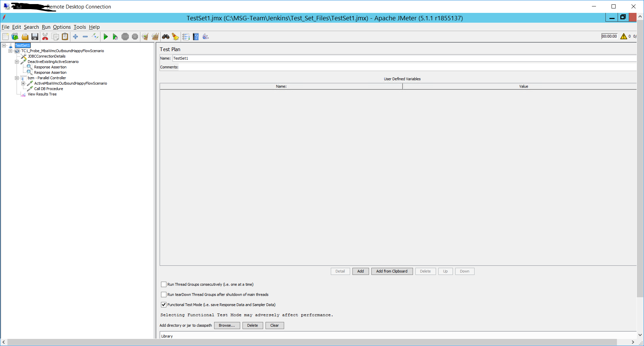This screenshot has width=644, height=346.
Task: Click the vertical scrollbar down arrow
Action: (640, 335)
